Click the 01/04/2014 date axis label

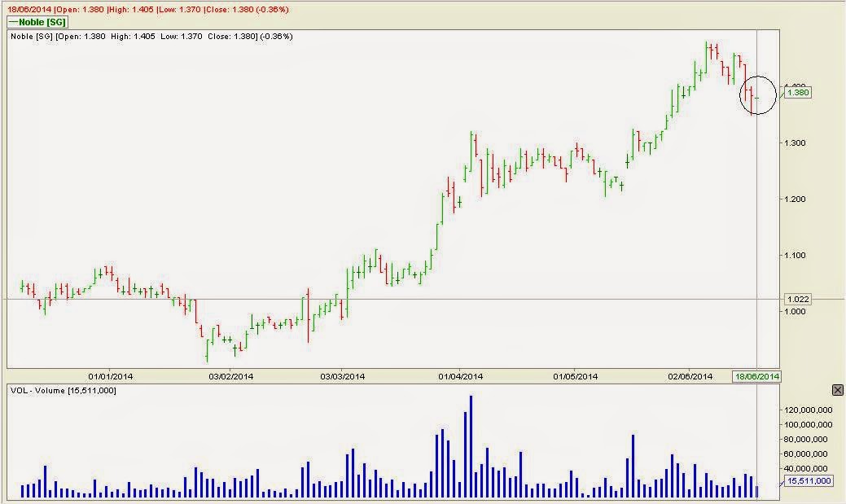[460, 376]
